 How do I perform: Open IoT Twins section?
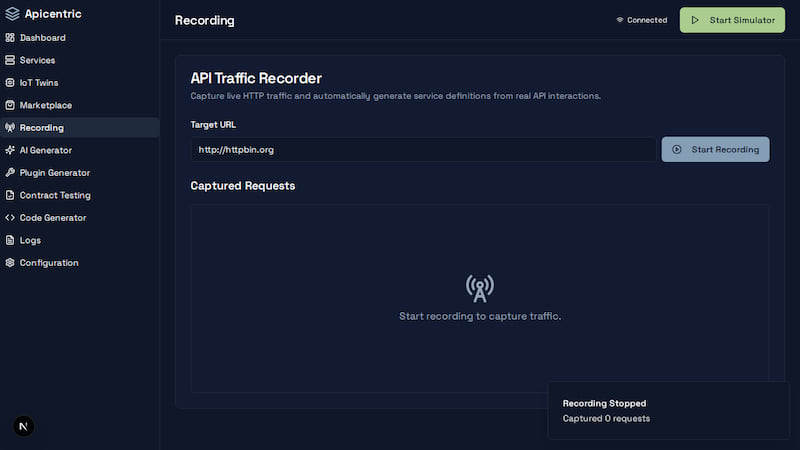click(x=80, y=83)
